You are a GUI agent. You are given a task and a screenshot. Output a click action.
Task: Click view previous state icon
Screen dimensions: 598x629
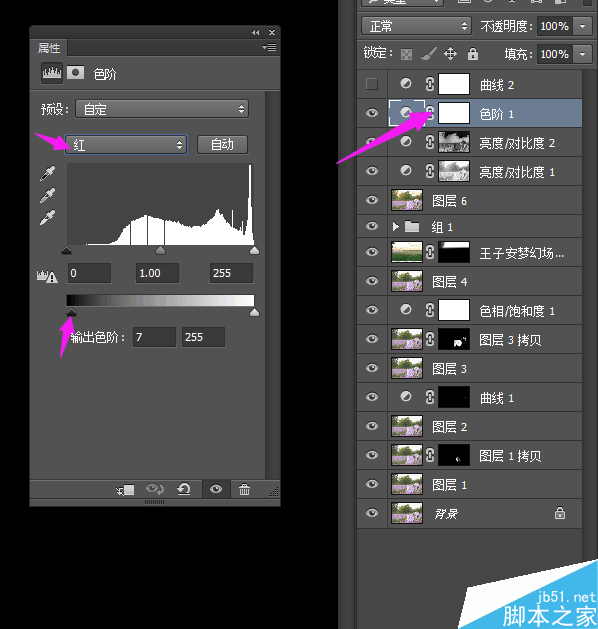coord(154,489)
